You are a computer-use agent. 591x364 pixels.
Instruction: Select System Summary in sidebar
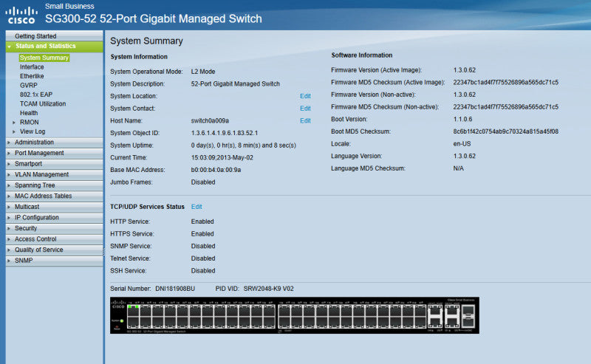pyautogui.click(x=44, y=58)
